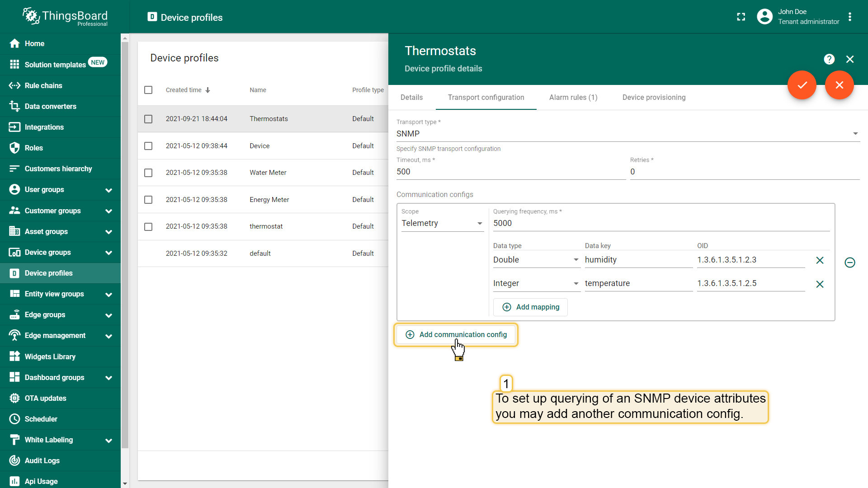Click the Timeout ms input field
This screenshot has width=868, height=488.
(510, 172)
